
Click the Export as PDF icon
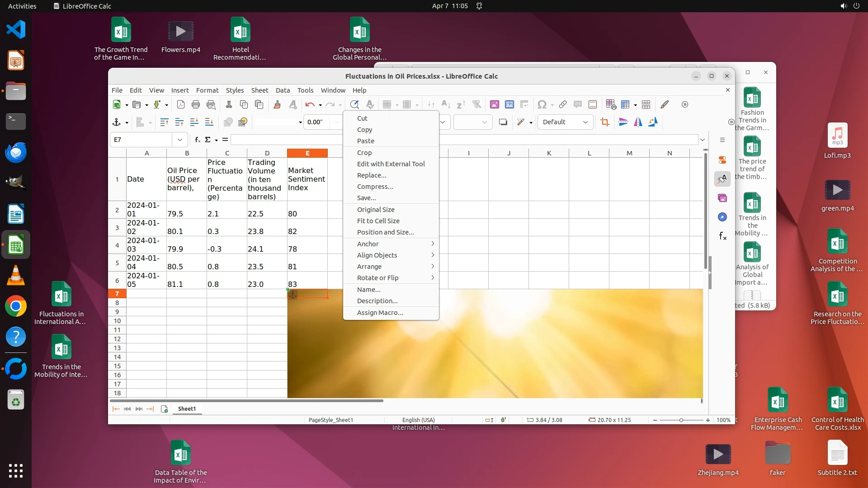click(180, 105)
